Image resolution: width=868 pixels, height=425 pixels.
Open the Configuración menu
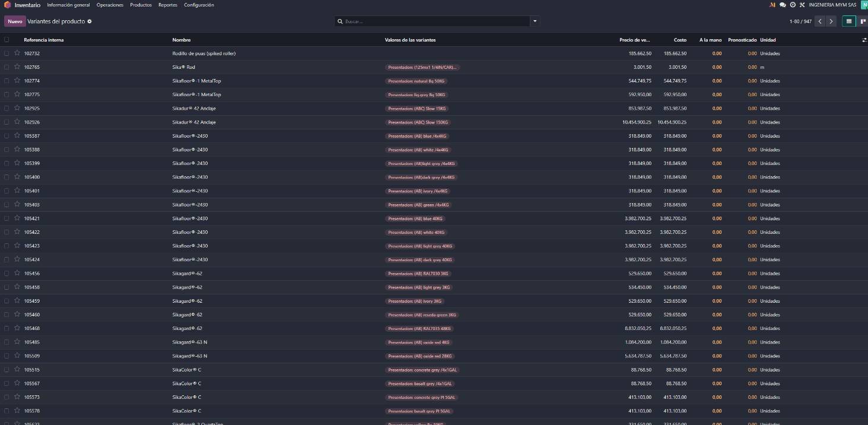click(x=199, y=5)
